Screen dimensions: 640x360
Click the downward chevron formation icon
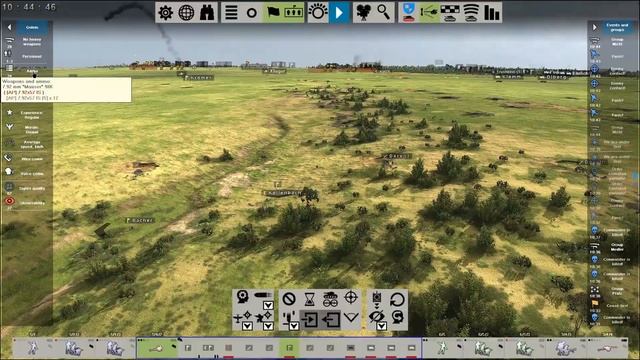(x=351, y=317)
